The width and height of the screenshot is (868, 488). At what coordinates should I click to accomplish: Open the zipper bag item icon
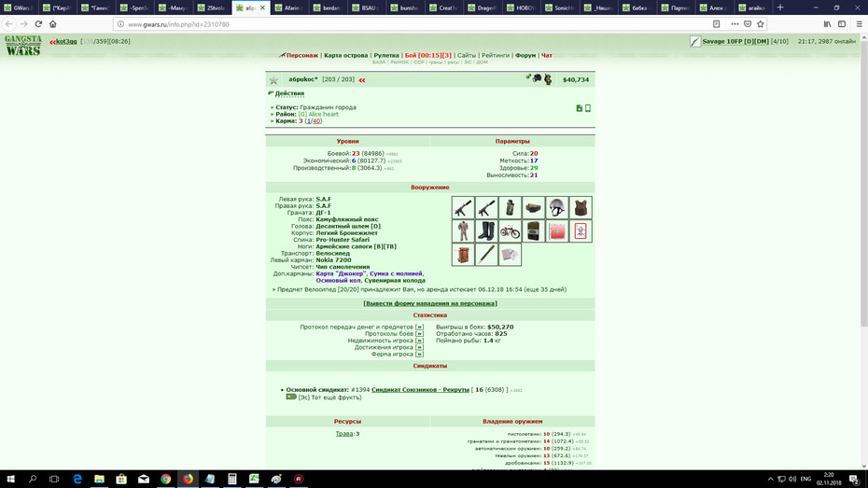463,255
